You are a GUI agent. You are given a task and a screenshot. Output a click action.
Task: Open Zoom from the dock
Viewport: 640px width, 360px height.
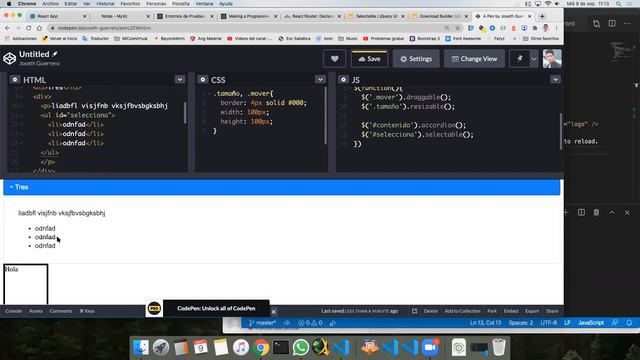(430, 347)
